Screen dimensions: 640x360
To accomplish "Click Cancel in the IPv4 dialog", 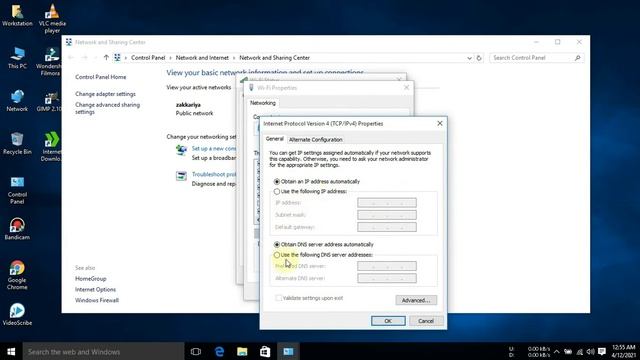I will coord(426,321).
